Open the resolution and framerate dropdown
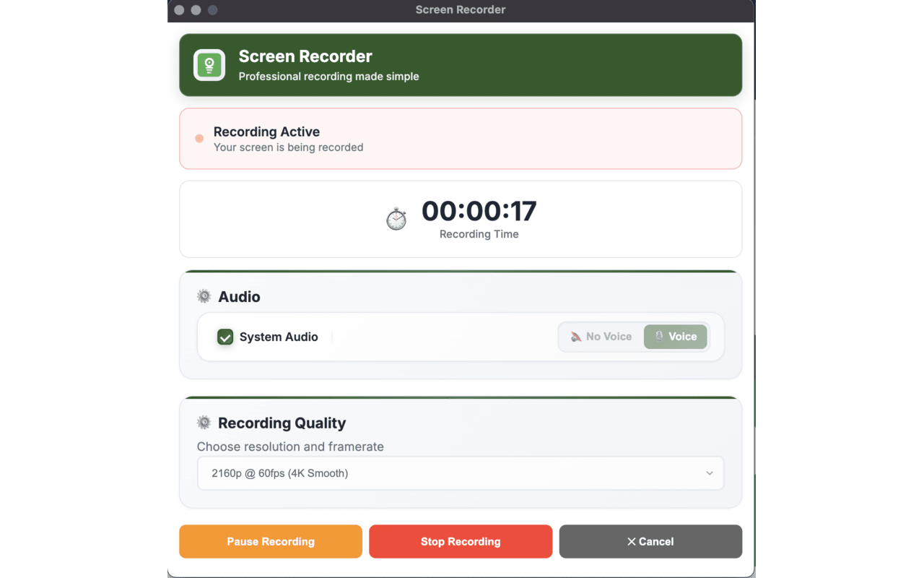 pos(461,473)
